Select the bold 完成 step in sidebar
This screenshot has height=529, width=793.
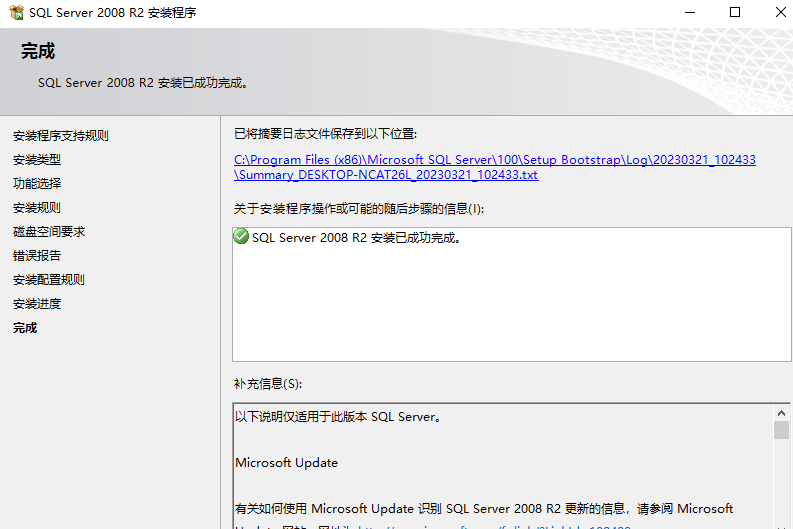pyautogui.click(x=25, y=328)
